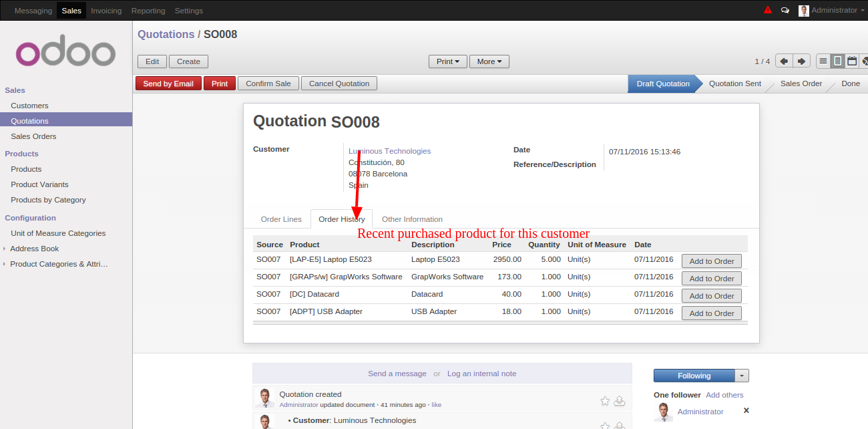Click the 2950.00 price cell
The image size is (868, 429).
pyautogui.click(x=507, y=259)
